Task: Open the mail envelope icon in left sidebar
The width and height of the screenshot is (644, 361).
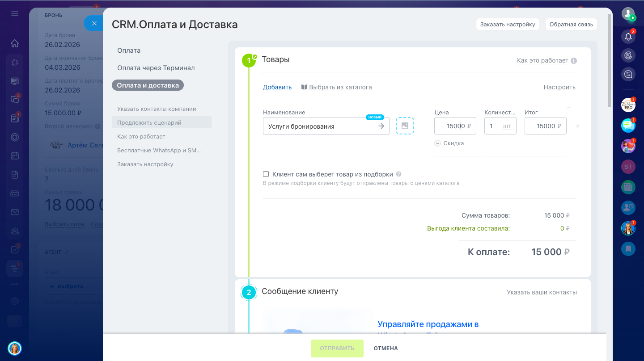Action: (x=15, y=212)
